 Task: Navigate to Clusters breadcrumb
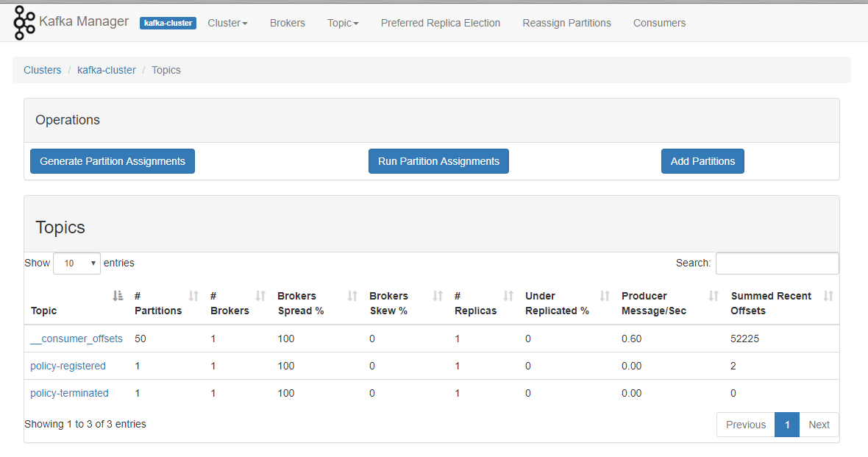(x=42, y=70)
